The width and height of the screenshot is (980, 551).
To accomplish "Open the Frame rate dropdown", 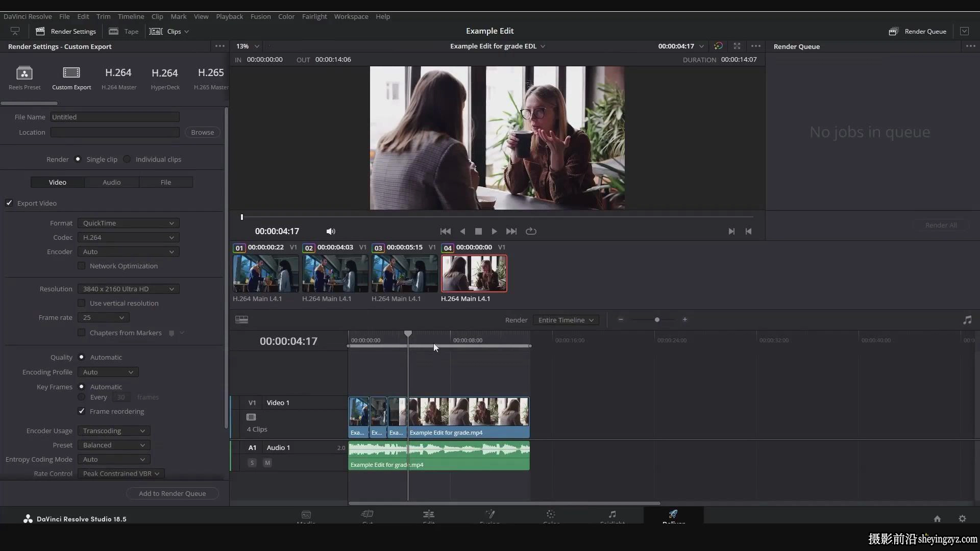I will [103, 317].
